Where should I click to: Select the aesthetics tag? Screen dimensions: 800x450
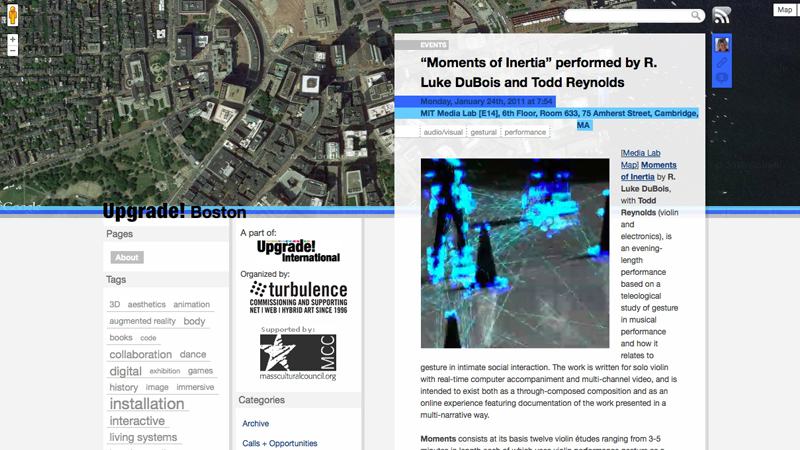[x=146, y=304]
